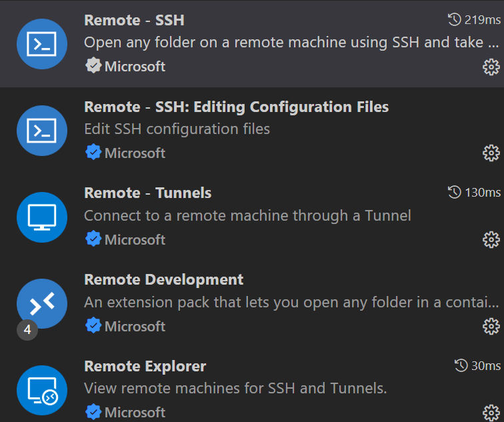Click the verified badge under Remote - SSH
This screenshot has width=504, height=422.
93,66
